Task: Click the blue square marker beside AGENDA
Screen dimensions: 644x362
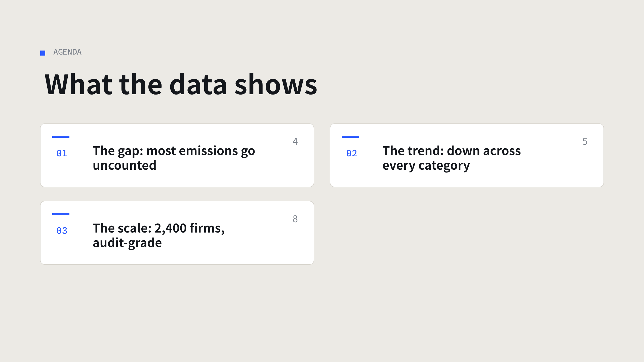Action: coord(43,53)
